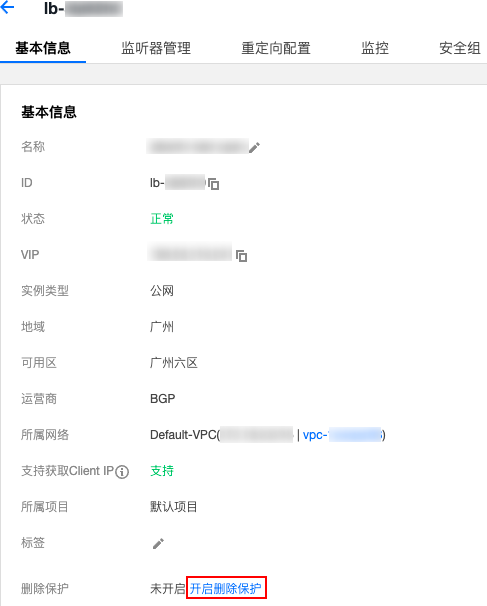Click the 支持 Client IP value
Screen dimensions: 487x606
pos(162,471)
